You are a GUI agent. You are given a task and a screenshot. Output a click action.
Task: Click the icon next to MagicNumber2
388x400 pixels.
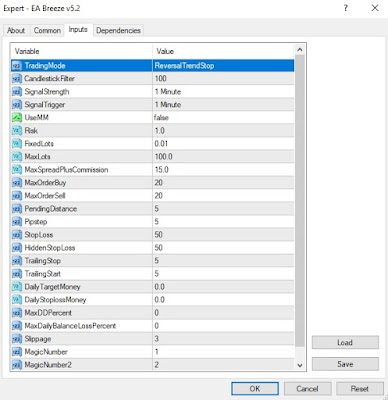17,365
